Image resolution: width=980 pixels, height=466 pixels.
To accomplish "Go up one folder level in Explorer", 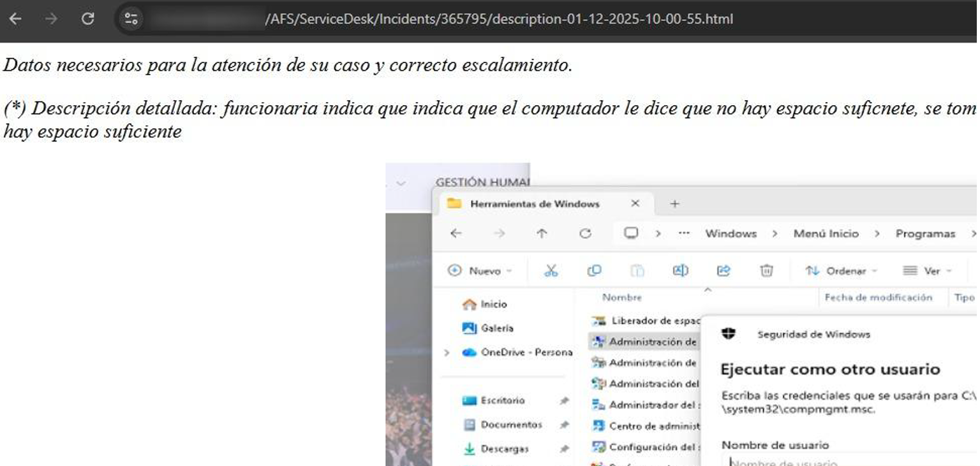I will tap(542, 233).
